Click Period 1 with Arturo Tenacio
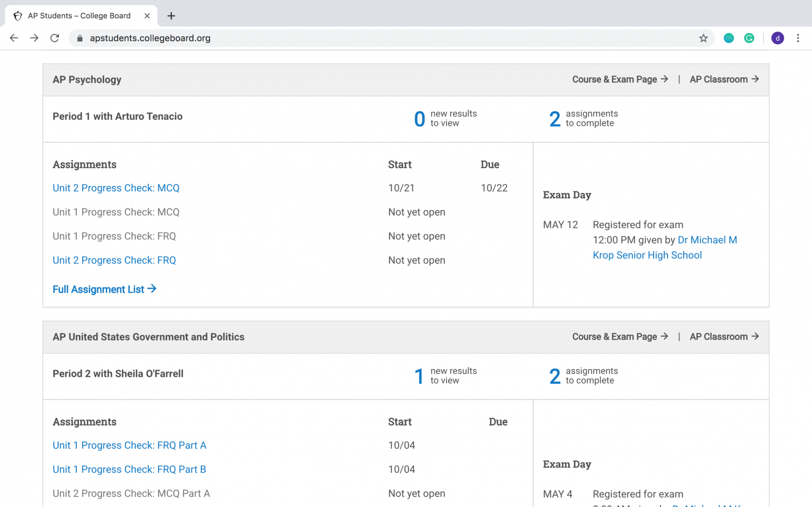This screenshot has height=507, width=812. pos(117,116)
